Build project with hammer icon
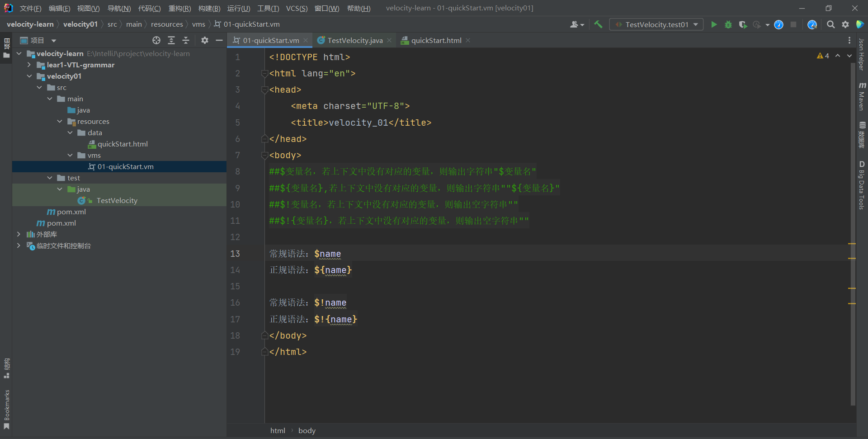This screenshot has width=868, height=439. click(598, 24)
